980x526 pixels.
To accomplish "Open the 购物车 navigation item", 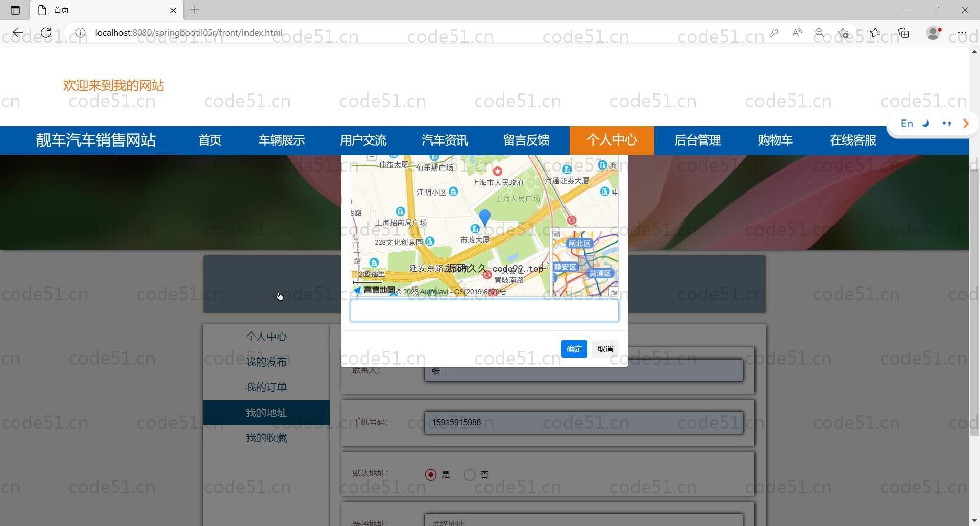I will pyautogui.click(x=775, y=140).
